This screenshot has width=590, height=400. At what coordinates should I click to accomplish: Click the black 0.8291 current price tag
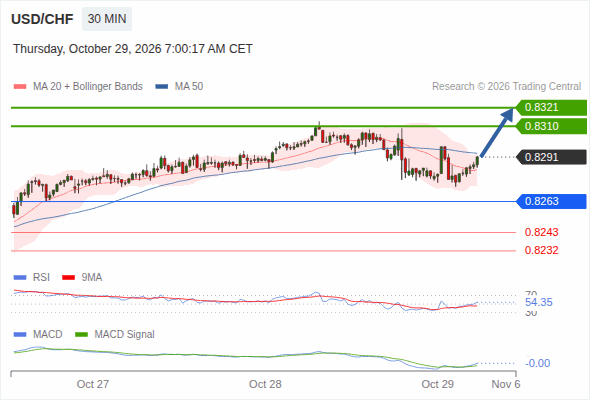click(x=551, y=157)
